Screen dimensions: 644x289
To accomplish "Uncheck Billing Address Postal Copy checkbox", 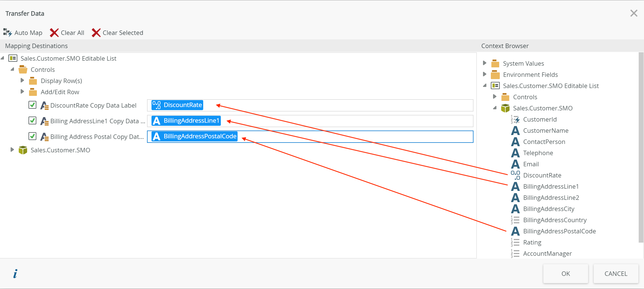I will click(32, 136).
